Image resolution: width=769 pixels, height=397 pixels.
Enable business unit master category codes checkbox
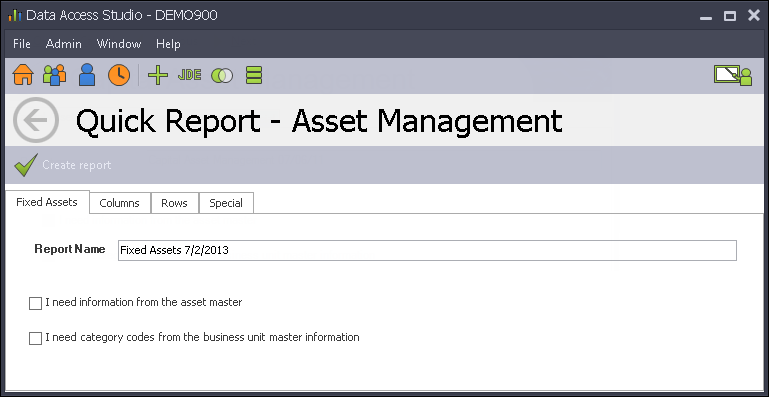35,338
